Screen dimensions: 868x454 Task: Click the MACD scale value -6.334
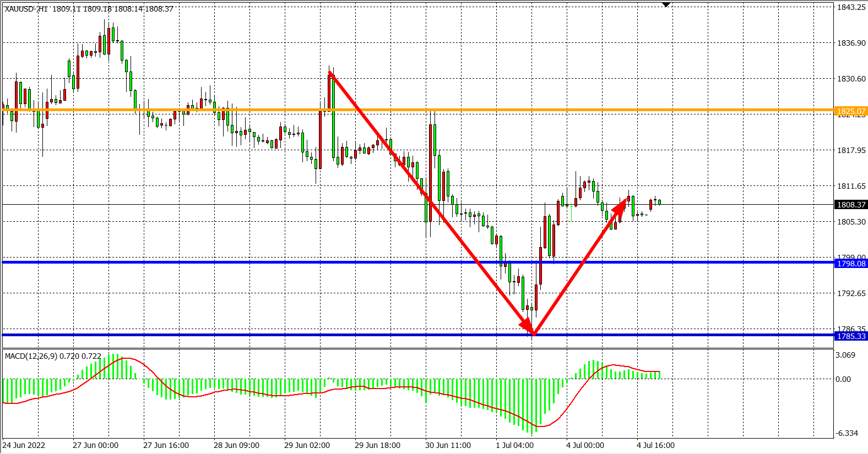click(847, 433)
